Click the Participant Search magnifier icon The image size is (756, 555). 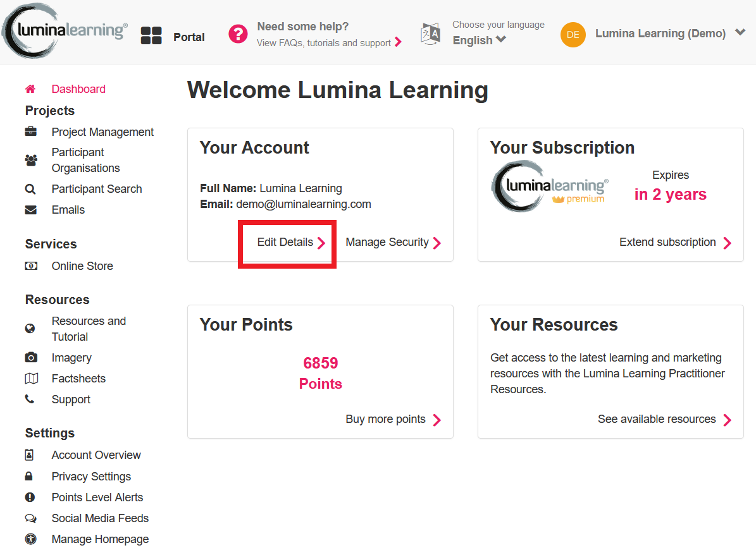tap(30, 189)
